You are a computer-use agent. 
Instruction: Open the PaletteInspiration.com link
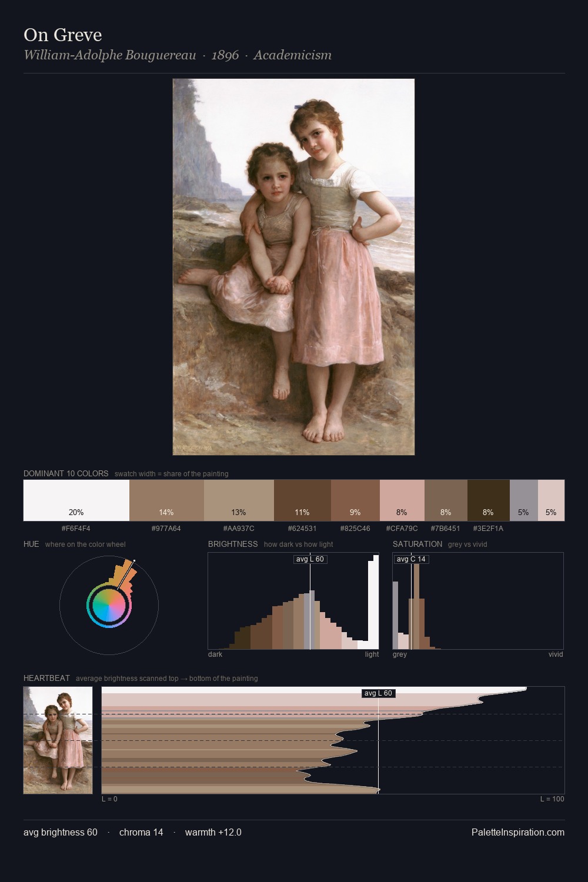coord(518,833)
